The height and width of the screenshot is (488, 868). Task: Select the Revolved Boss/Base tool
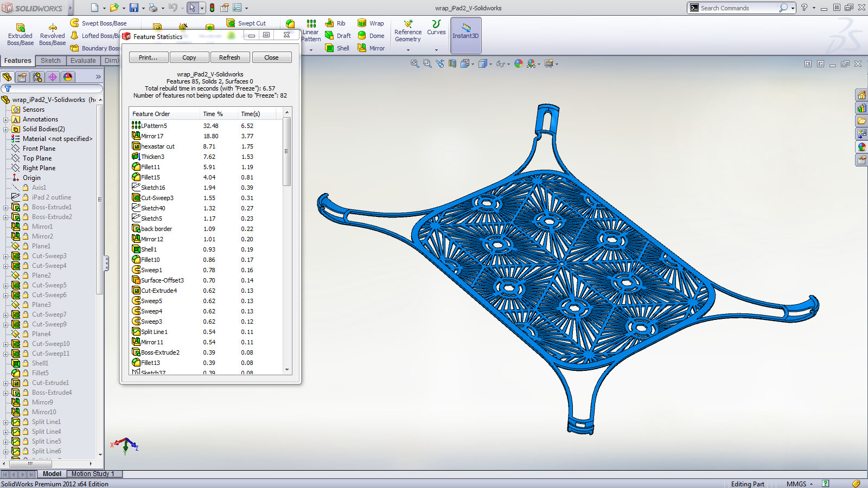pos(52,34)
